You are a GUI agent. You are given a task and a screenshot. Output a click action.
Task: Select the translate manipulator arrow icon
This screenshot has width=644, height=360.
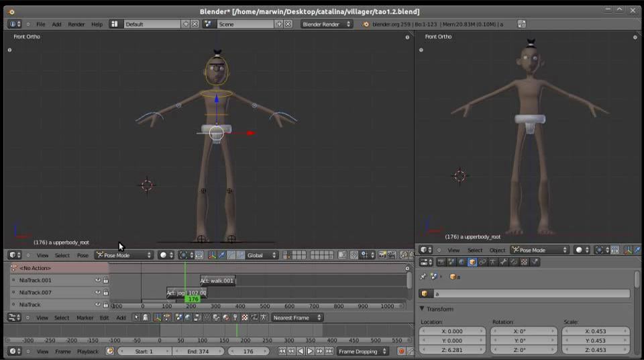pyautogui.click(x=222, y=255)
